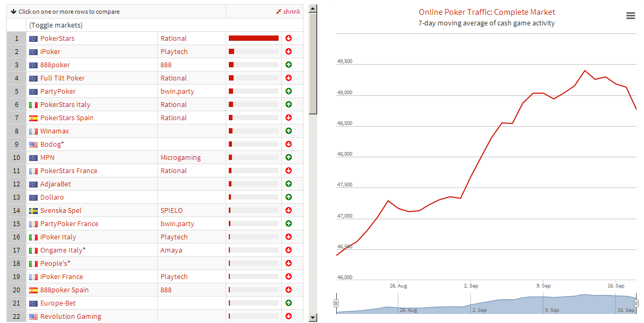
Task: Click the Ongame Italy trend down arrow
Action: (289, 250)
